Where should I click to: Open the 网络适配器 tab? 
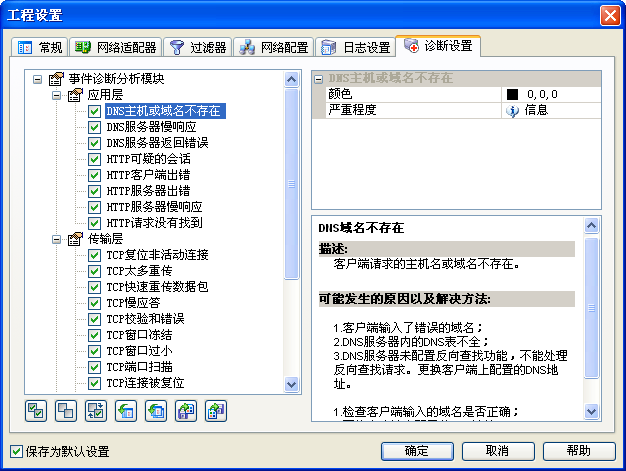tap(116, 47)
